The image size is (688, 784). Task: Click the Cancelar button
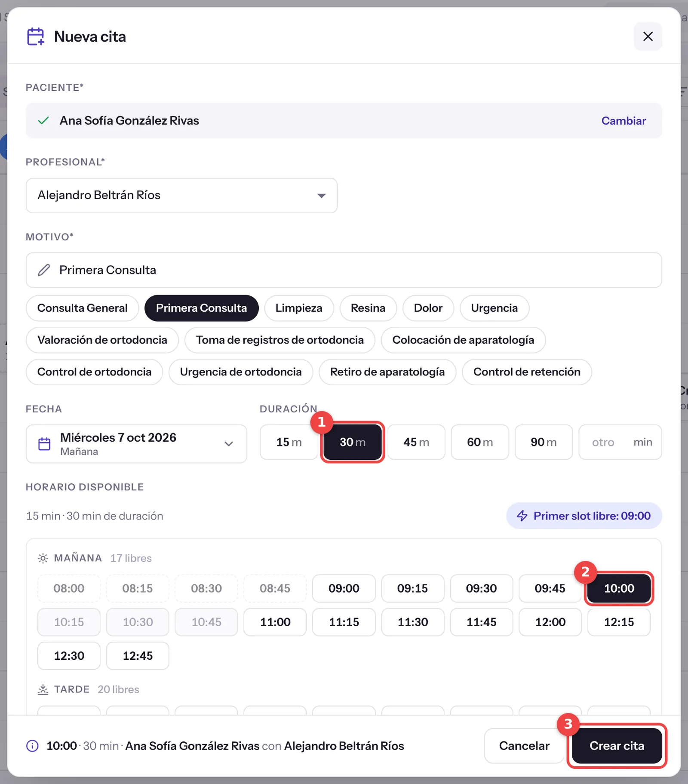pyautogui.click(x=524, y=746)
